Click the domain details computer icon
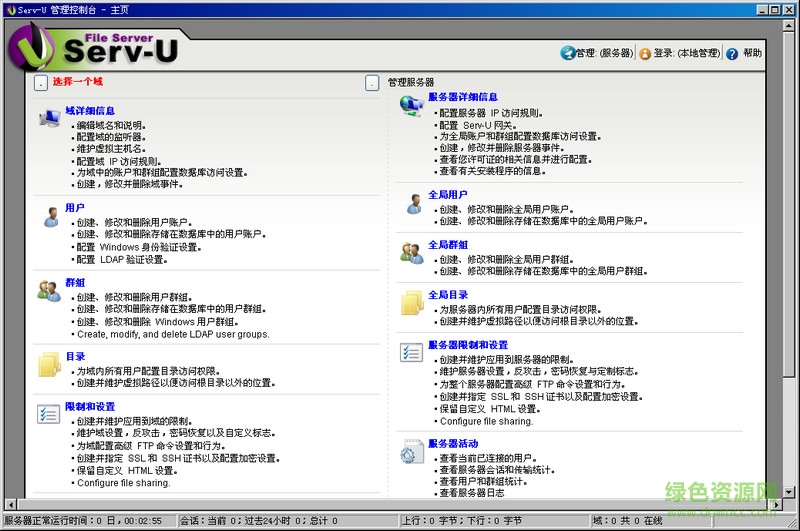Image resolution: width=800 pixels, height=531 pixels. point(49,120)
